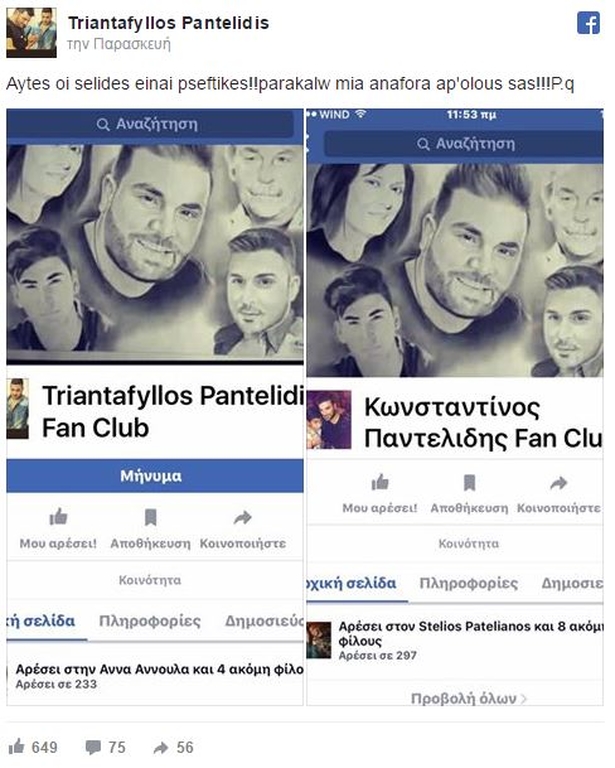The height and width of the screenshot is (768, 615).
Task: Tap the right page's Αποθήκευση bookmark icon
Action: point(469,482)
